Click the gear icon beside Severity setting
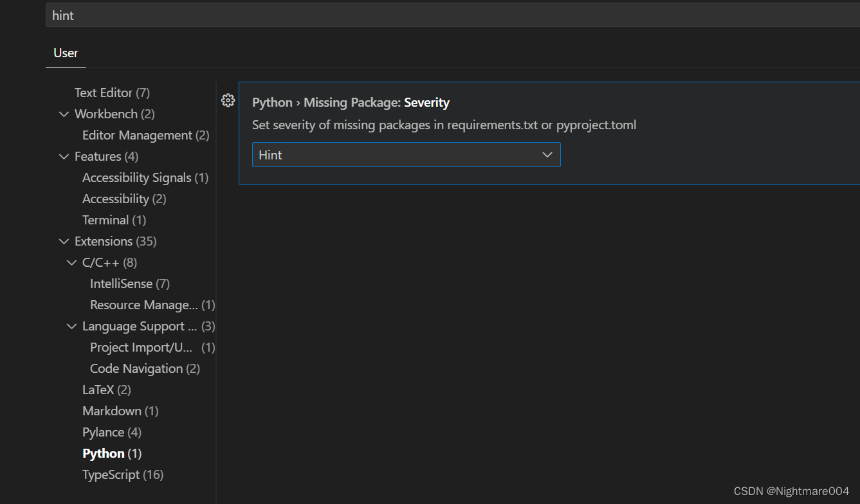This screenshot has height=504, width=860. [x=228, y=100]
